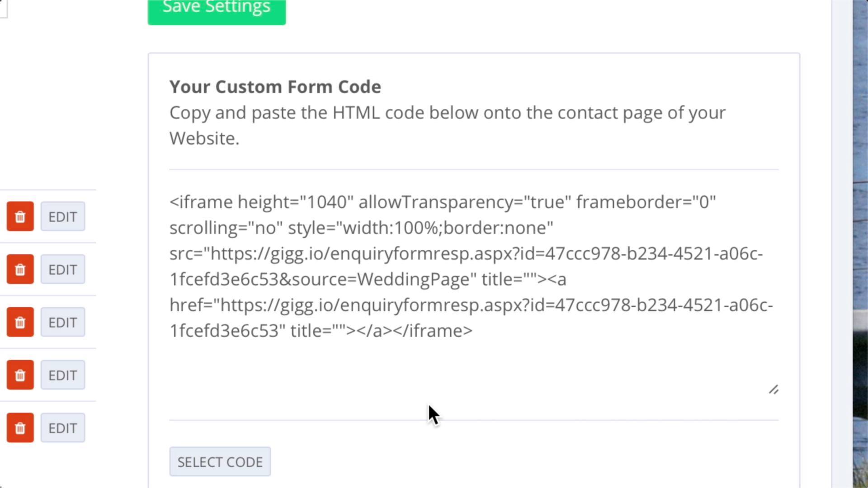
Task: Delete the last row with trash icon
Action: (20, 428)
